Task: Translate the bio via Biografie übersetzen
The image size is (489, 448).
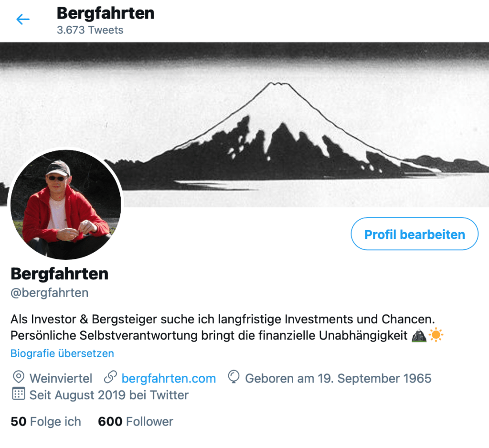Action: click(63, 353)
